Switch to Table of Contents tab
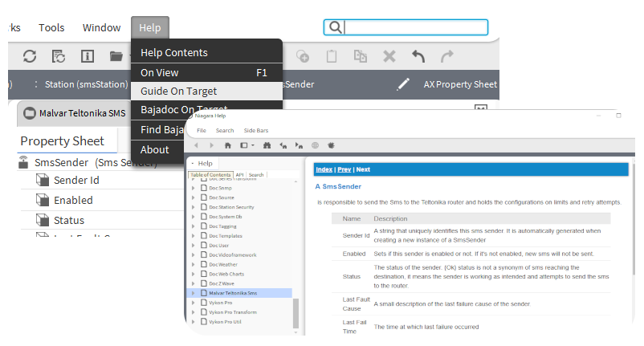644x346 pixels. tap(210, 175)
